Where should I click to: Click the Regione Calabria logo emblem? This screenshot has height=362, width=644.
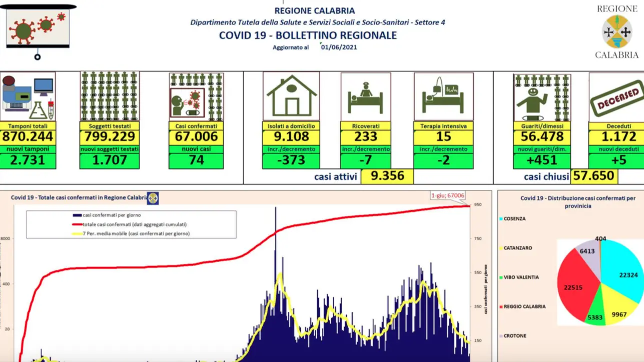pyautogui.click(x=616, y=32)
